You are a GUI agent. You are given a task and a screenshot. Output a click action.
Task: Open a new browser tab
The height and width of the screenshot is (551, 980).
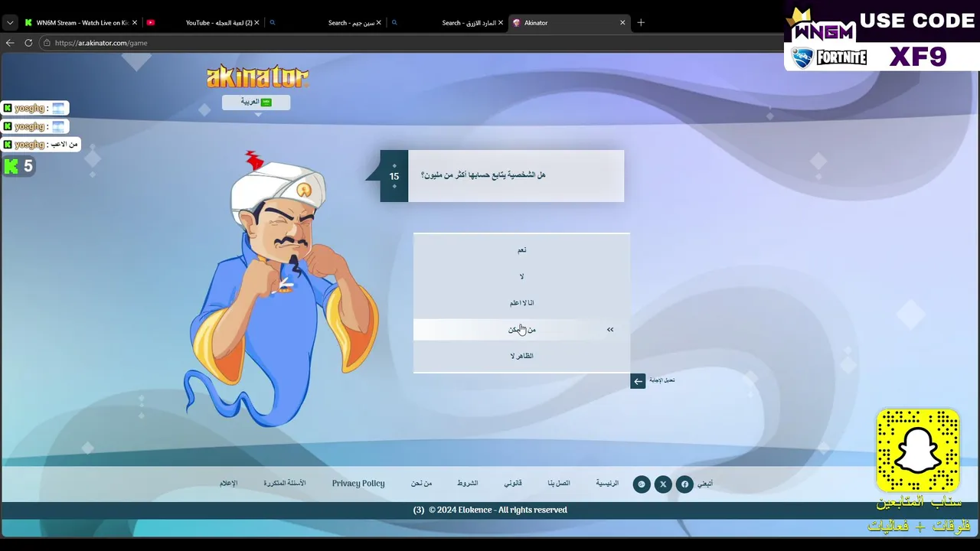point(641,23)
